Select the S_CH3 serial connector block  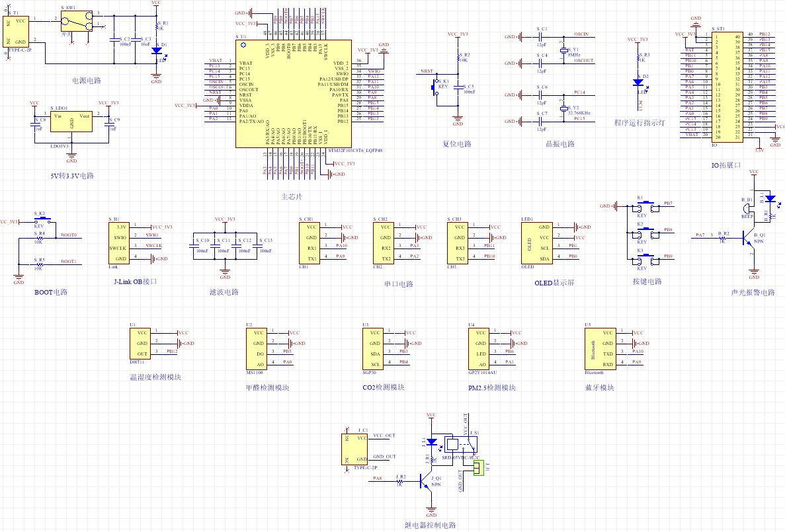tap(457, 243)
